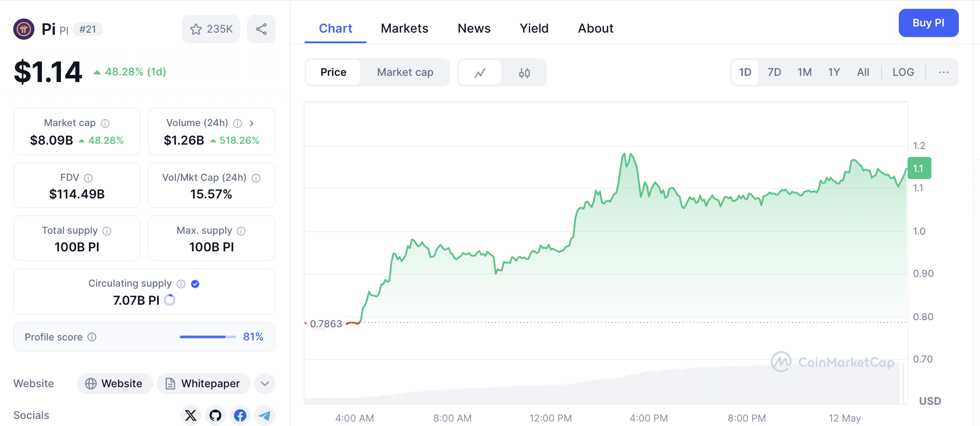Open the Telegram social icon

[x=264, y=415]
